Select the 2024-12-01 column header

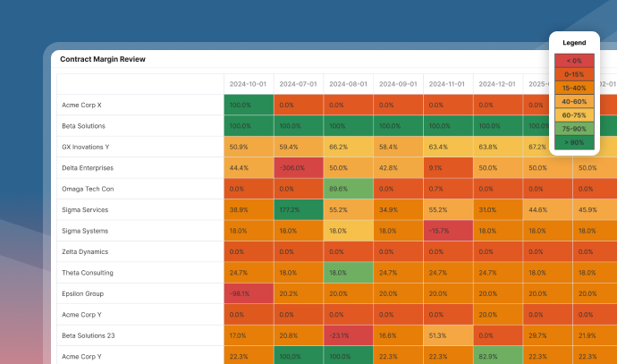click(x=497, y=84)
